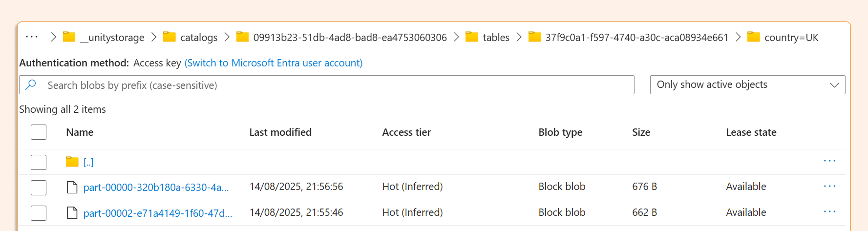Viewport: 868px width, 231px height.
Task: Open more options for part-00000 row
Action: [829, 187]
